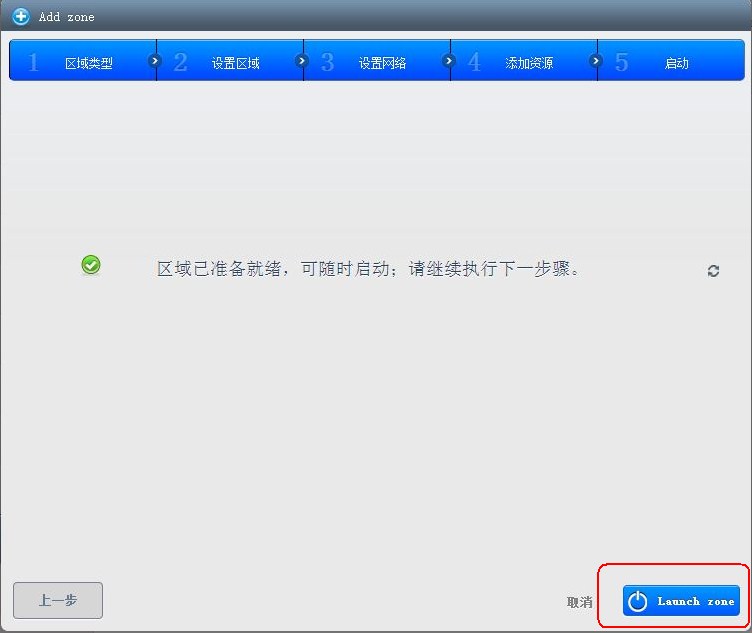Click the Add zone plus icon
This screenshot has height=633, width=752.
click(x=21, y=16)
